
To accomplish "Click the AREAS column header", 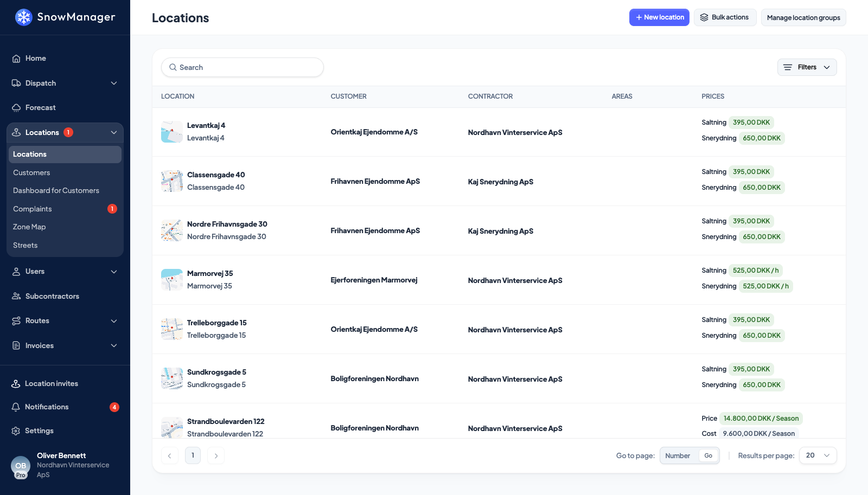I will click(622, 97).
